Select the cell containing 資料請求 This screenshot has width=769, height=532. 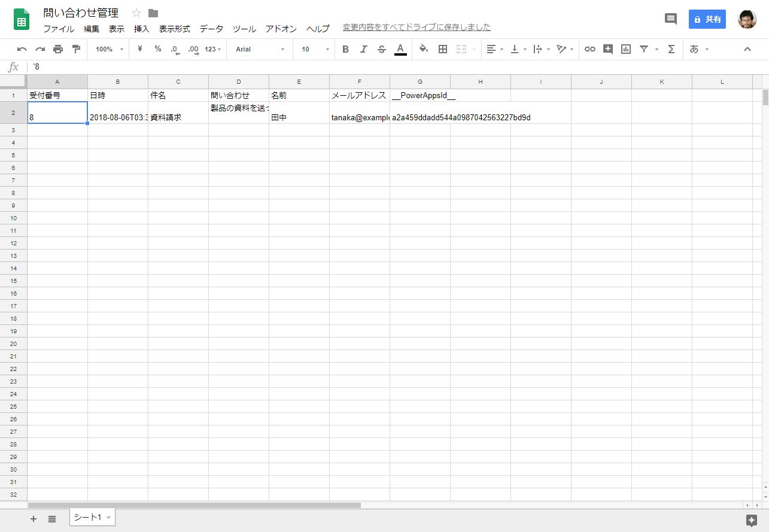click(178, 113)
